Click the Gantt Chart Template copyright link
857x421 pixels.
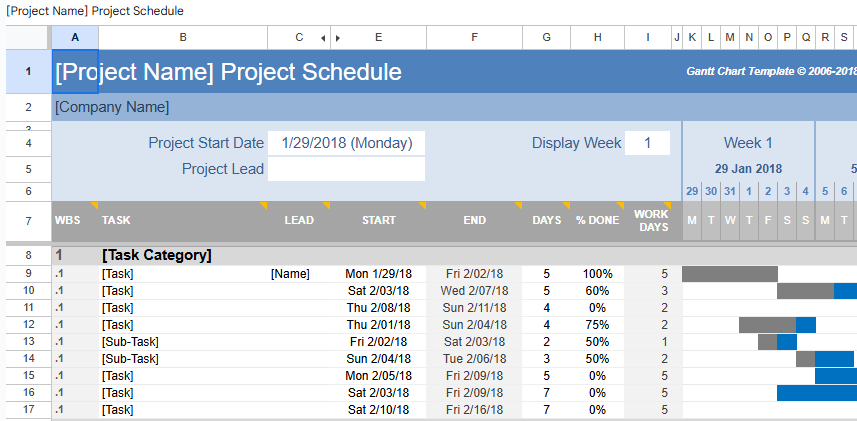(770, 71)
